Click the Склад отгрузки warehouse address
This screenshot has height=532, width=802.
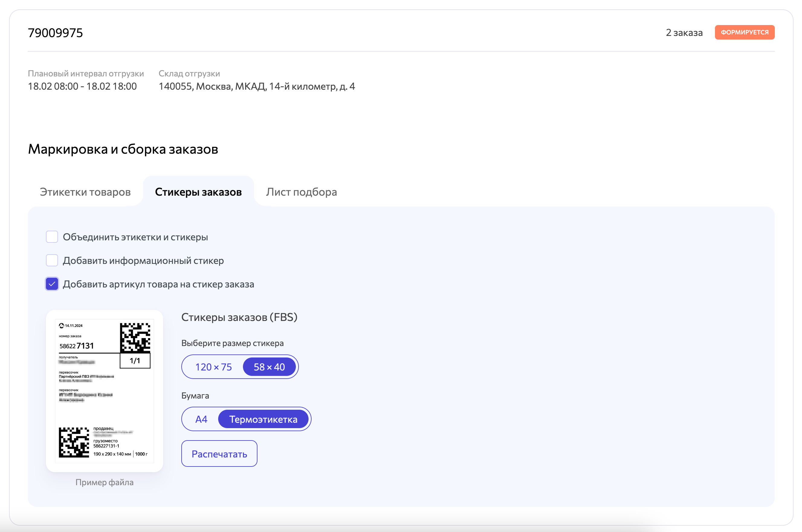pyautogui.click(x=257, y=86)
